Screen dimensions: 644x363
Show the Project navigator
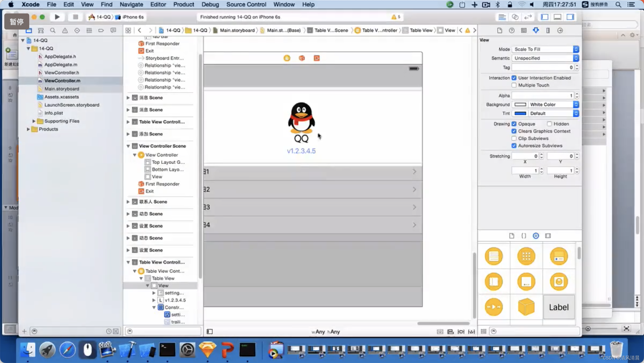tap(29, 30)
